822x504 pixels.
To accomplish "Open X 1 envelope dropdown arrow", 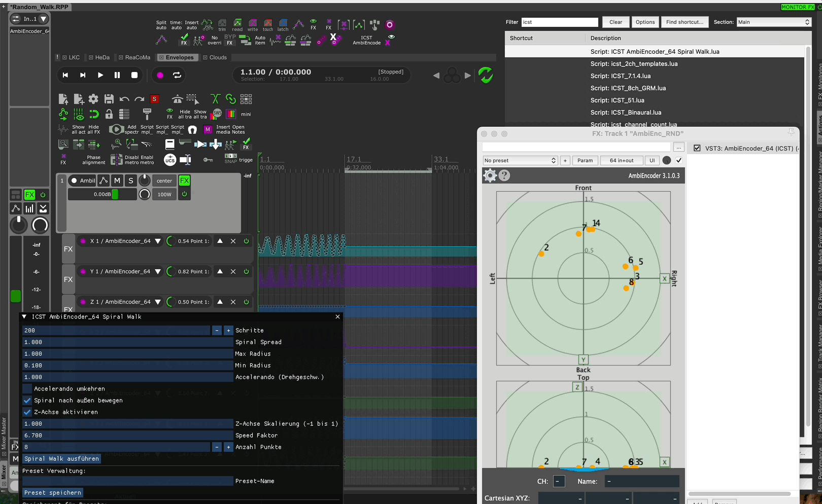I will pyautogui.click(x=158, y=241).
